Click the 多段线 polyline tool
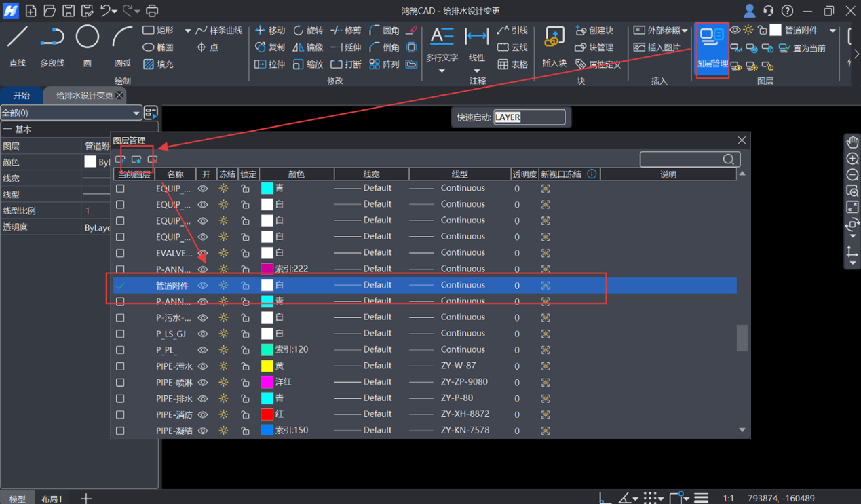 pyautogui.click(x=52, y=45)
